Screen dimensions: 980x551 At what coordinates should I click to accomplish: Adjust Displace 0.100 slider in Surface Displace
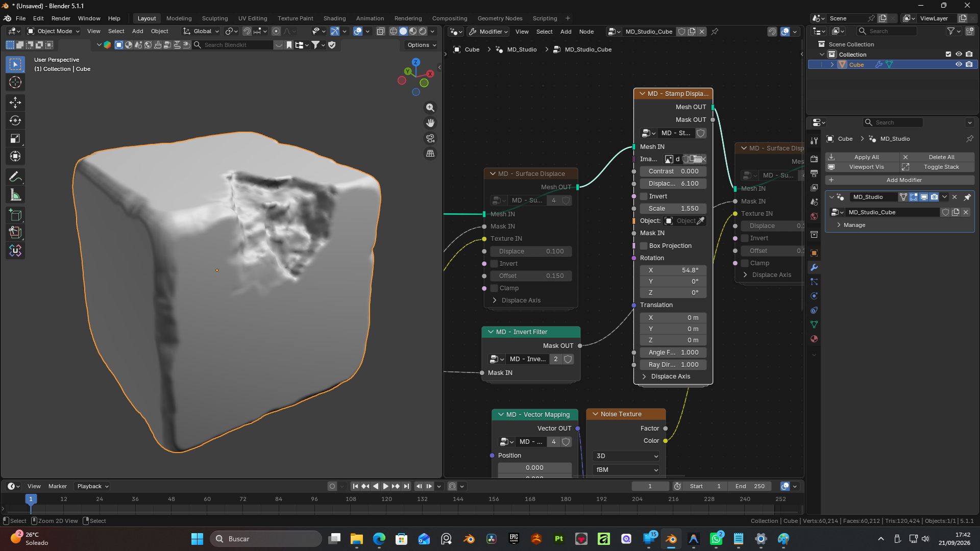point(531,252)
